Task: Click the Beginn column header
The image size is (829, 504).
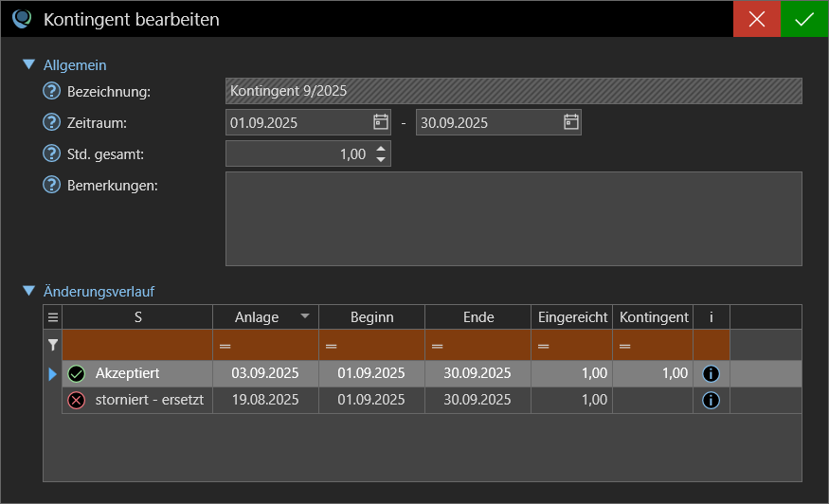Action: [x=371, y=317]
